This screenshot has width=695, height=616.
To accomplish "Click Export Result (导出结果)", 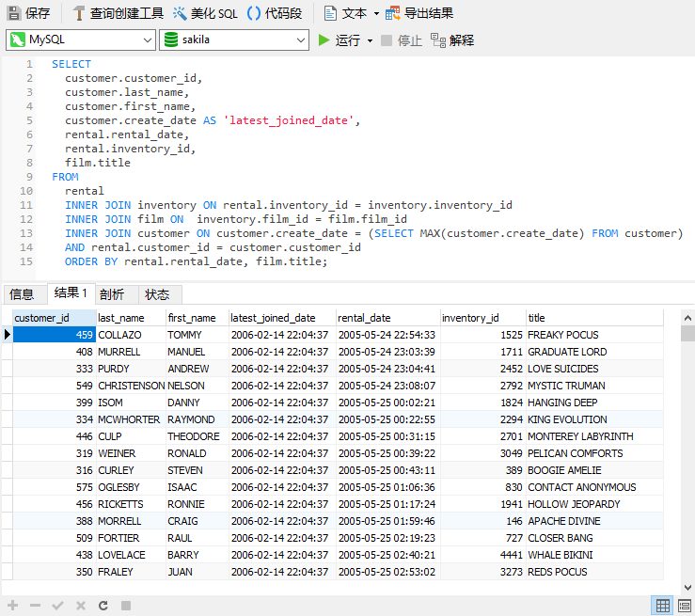I will tap(419, 13).
